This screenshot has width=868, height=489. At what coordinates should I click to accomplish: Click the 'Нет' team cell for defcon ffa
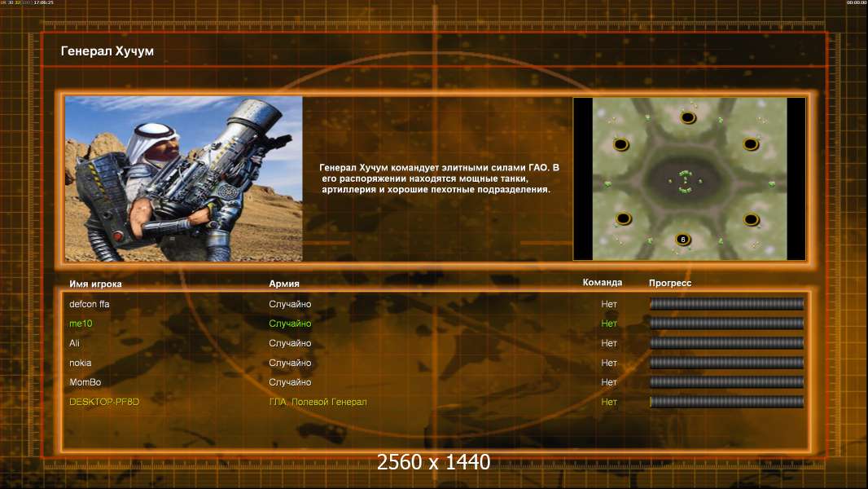[609, 304]
